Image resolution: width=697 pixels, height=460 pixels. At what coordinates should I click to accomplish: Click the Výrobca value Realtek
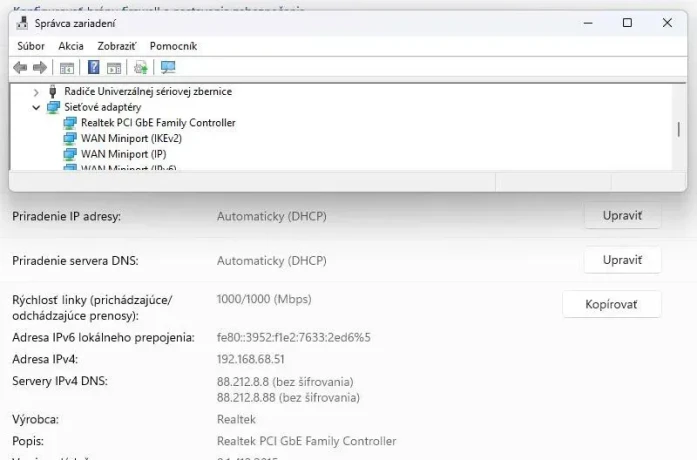(236, 419)
